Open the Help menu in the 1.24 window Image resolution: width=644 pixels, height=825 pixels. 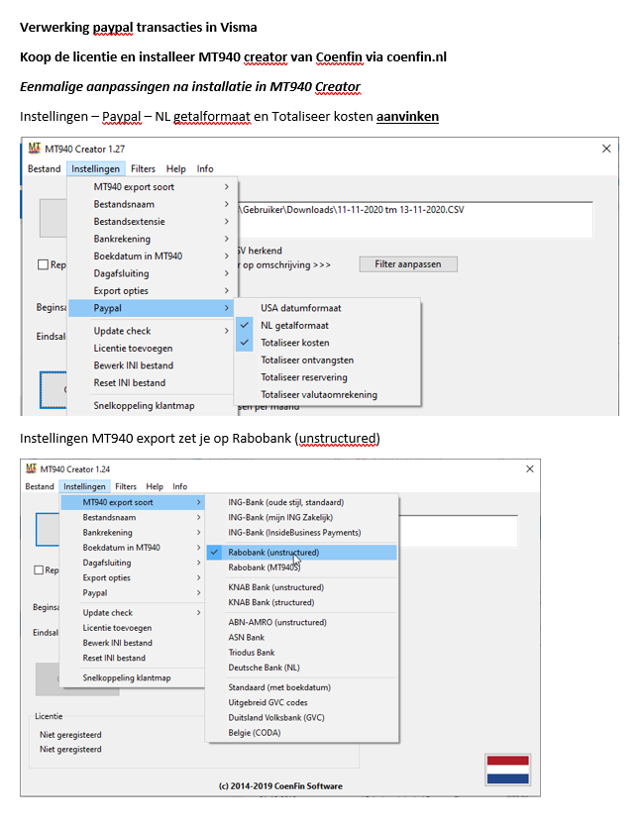[x=155, y=486]
